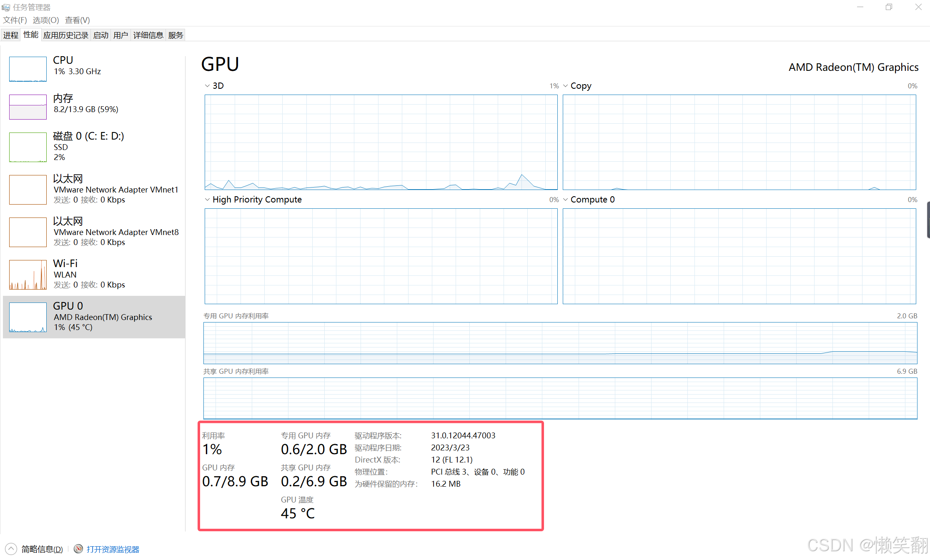The image size is (930, 560).
Task: Click the 简略信息(D) button
Action: pyautogui.click(x=42, y=549)
